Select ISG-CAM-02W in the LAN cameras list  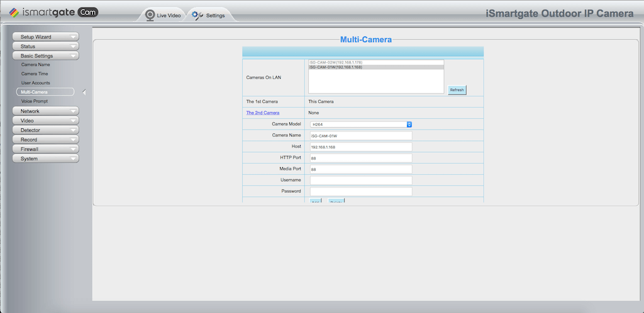376,62
